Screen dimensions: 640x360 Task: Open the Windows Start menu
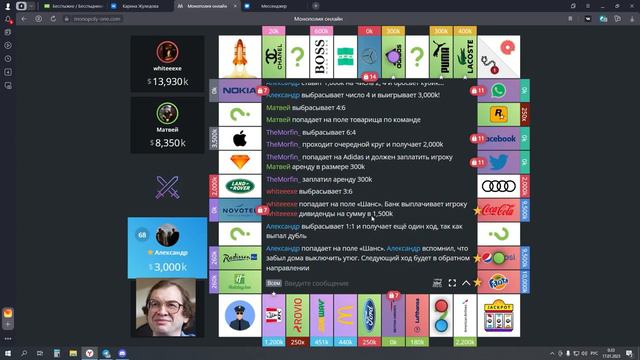[7, 353]
